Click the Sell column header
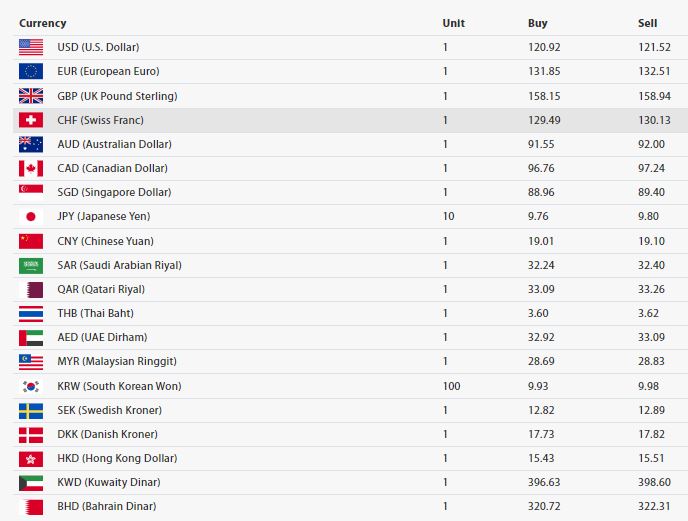The height and width of the screenshot is (521, 688). [648, 23]
